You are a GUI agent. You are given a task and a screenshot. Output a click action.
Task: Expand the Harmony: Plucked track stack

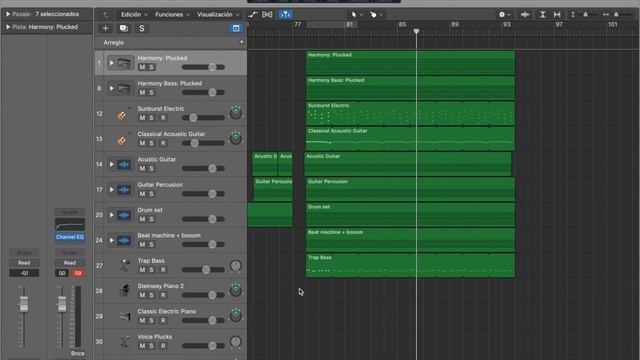tap(111, 63)
